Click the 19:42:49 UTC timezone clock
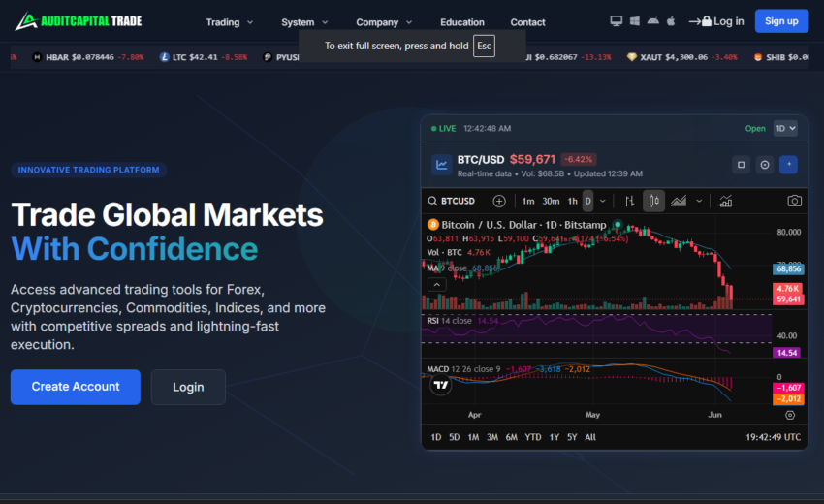 (x=773, y=437)
